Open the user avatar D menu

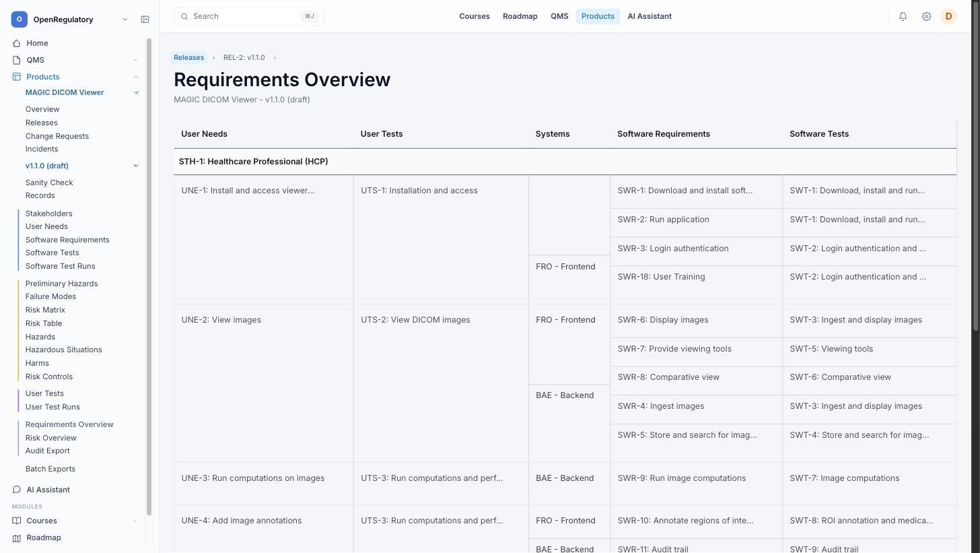[948, 16]
